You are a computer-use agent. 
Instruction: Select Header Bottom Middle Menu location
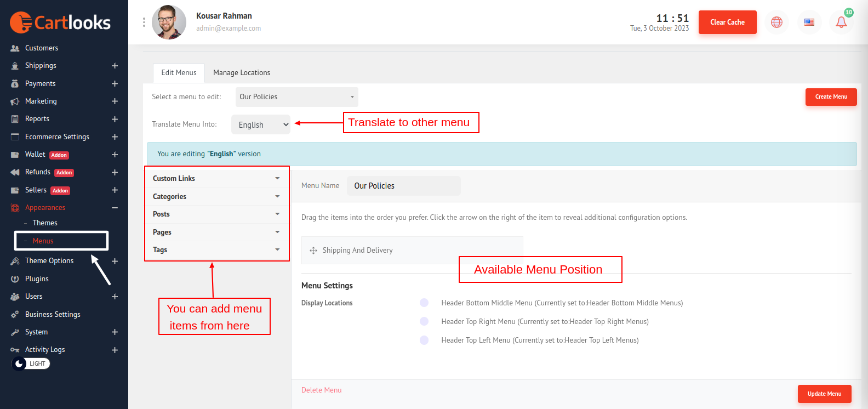(424, 303)
